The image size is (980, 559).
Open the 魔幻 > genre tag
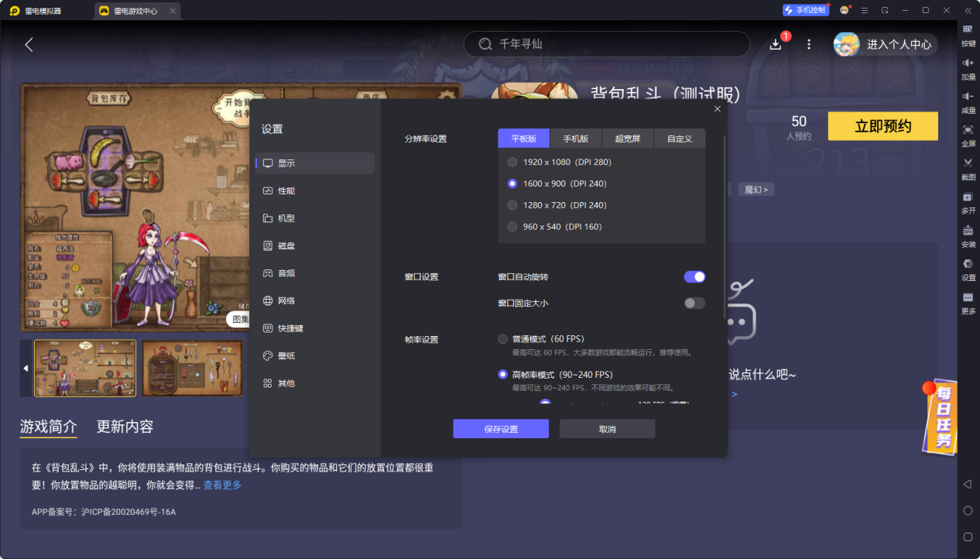point(756,190)
